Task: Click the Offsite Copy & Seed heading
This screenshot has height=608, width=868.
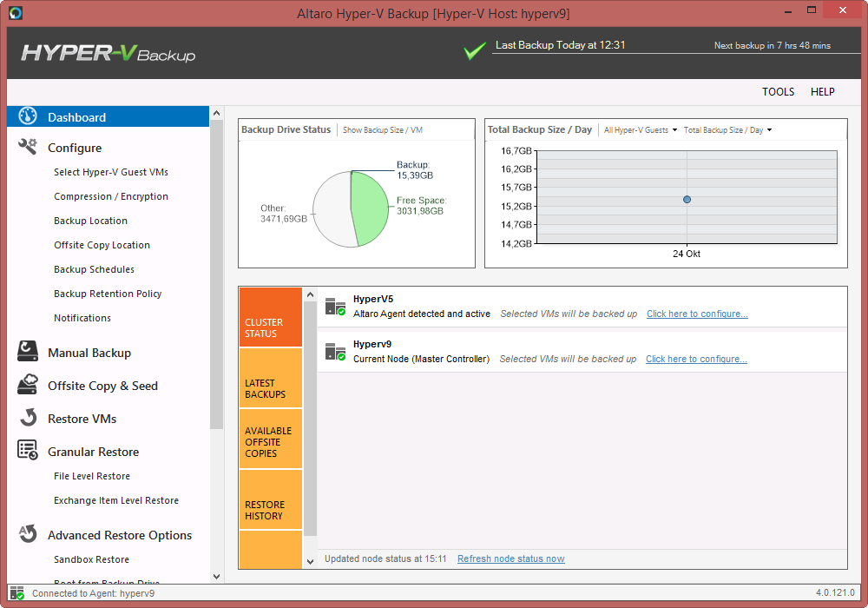Action: tap(102, 386)
